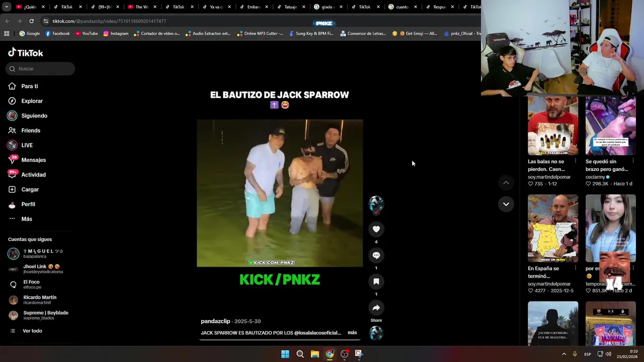
Task: Open the Se quedó sin brazo thumbnail
Action: pos(610,126)
